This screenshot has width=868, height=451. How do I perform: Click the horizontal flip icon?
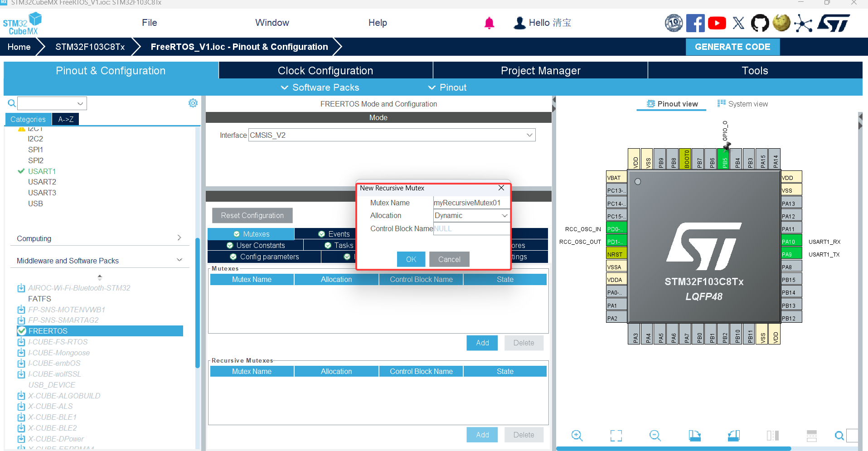(773, 436)
